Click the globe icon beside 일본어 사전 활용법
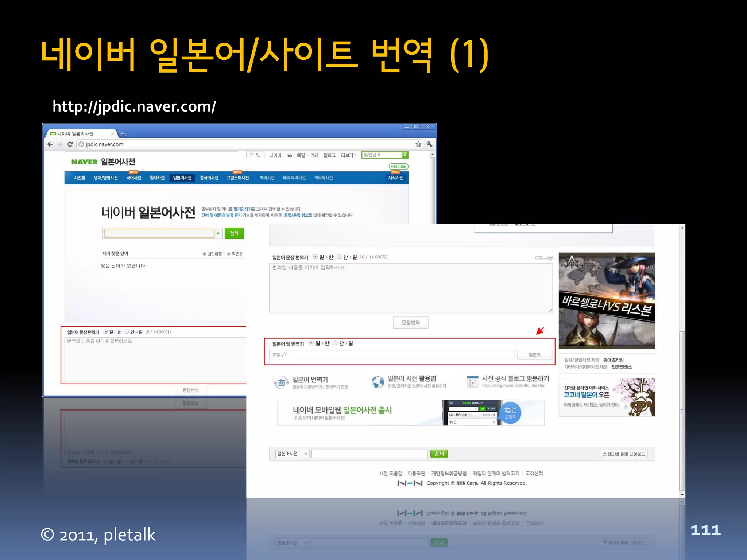This screenshot has width=747, height=560. pyautogui.click(x=378, y=382)
